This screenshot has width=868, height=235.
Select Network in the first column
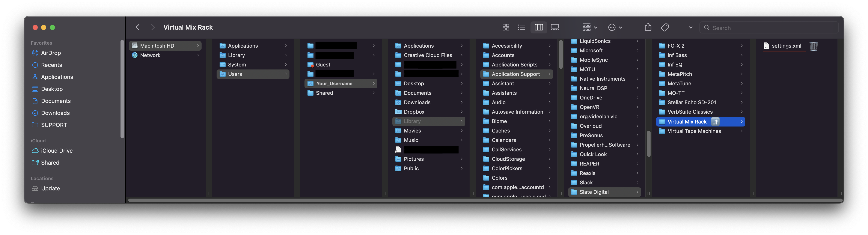pos(150,55)
